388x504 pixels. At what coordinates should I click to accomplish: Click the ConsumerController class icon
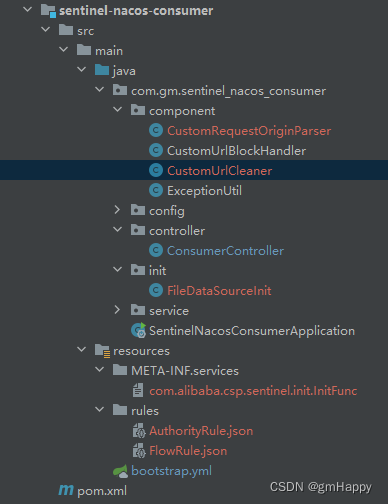(156, 250)
